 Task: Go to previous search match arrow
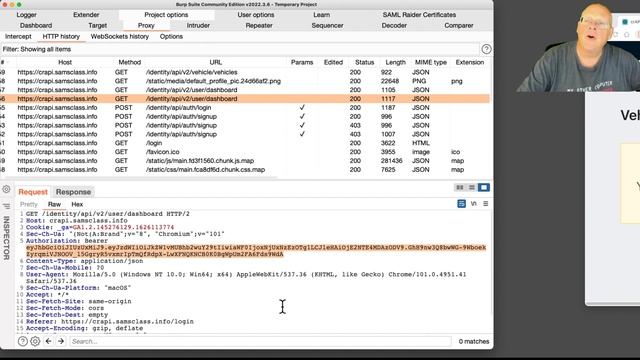(49, 341)
